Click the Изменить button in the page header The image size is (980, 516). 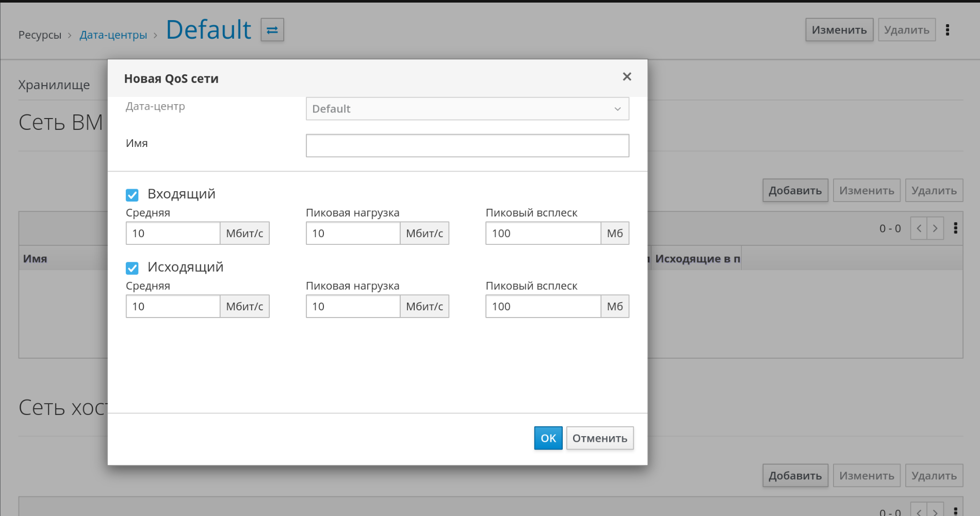coord(839,30)
